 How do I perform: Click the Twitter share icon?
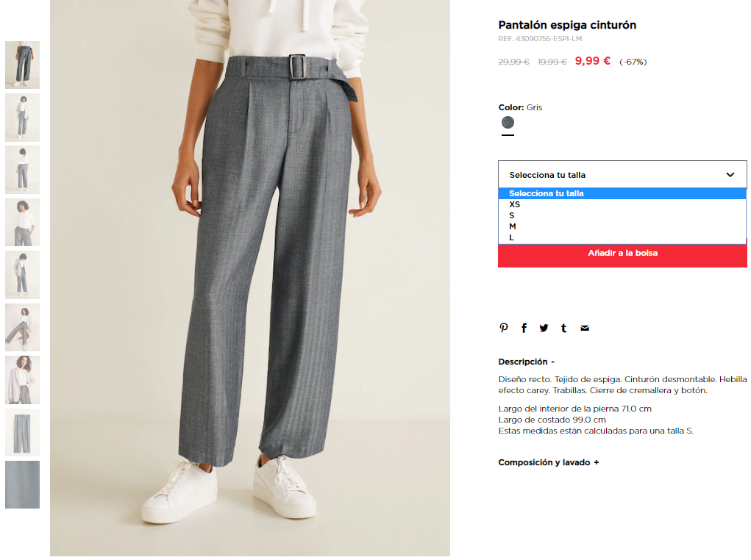[544, 328]
